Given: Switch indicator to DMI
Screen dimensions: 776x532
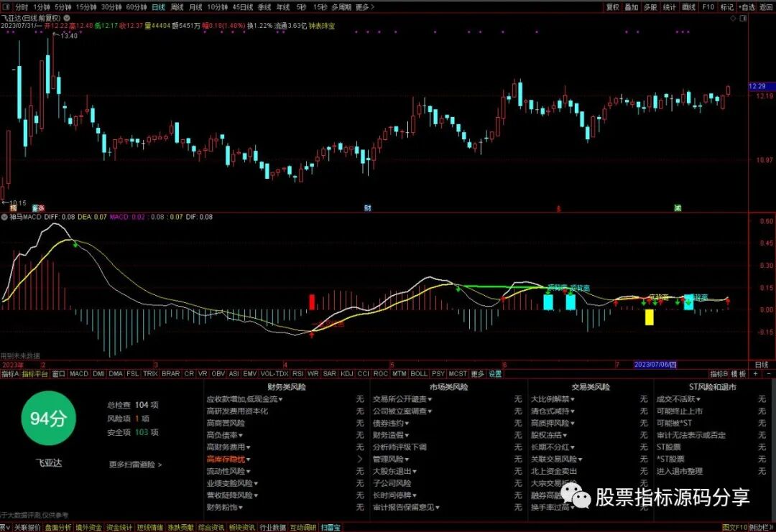Looking at the screenshot, I should (x=98, y=374).
